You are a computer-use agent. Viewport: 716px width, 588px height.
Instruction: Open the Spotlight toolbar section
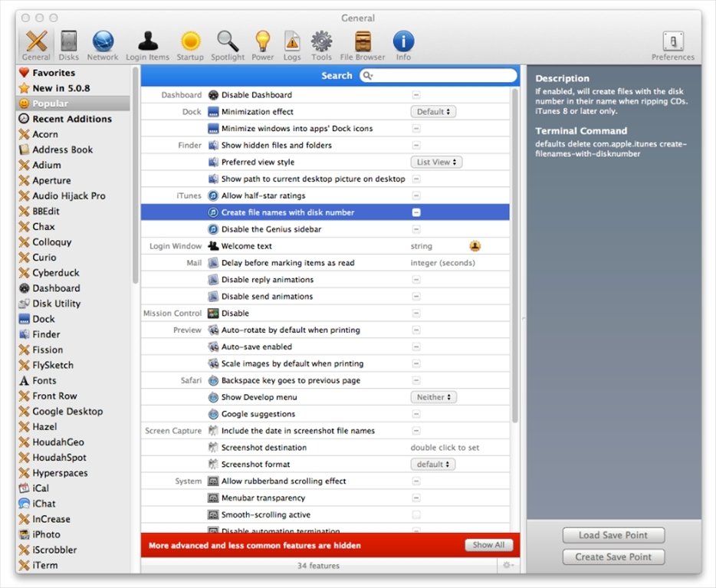(228, 45)
